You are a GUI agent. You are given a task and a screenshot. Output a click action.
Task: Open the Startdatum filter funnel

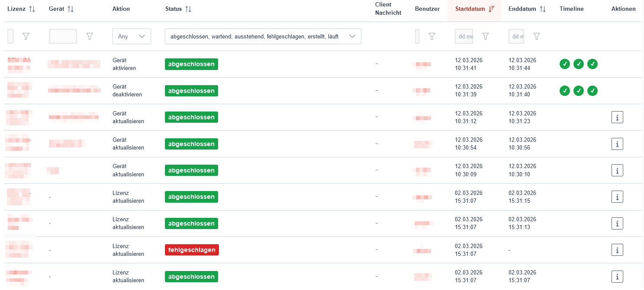click(x=486, y=37)
